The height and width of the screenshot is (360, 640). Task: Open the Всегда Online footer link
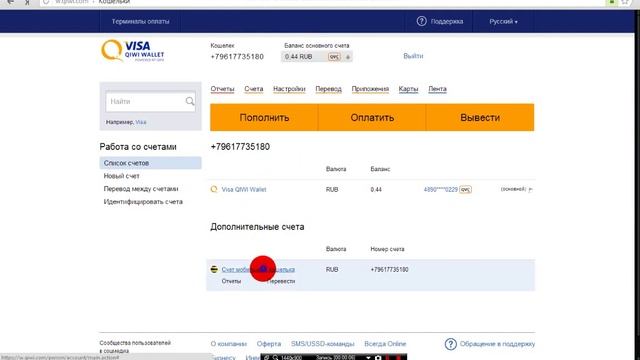[x=385, y=344]
